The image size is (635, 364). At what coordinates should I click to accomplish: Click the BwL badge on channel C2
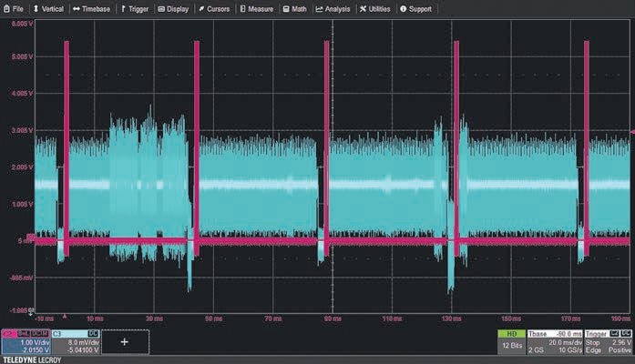point(24,334)
